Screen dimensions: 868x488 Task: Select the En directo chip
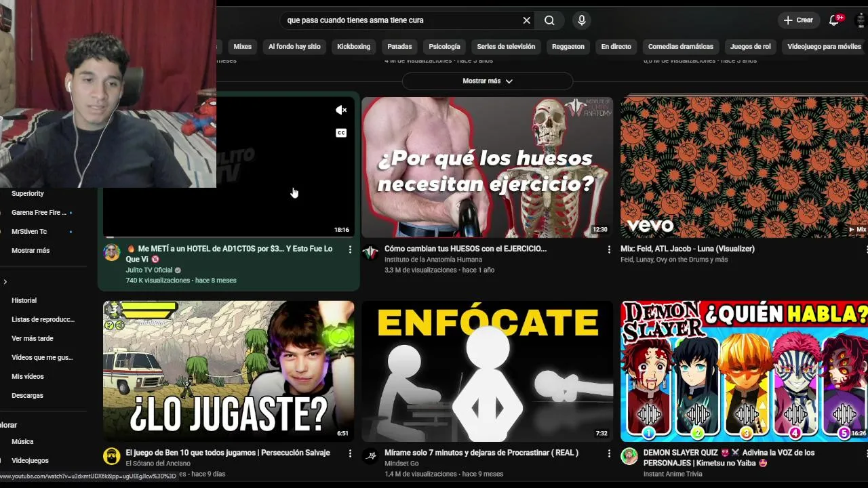(616, 47)
